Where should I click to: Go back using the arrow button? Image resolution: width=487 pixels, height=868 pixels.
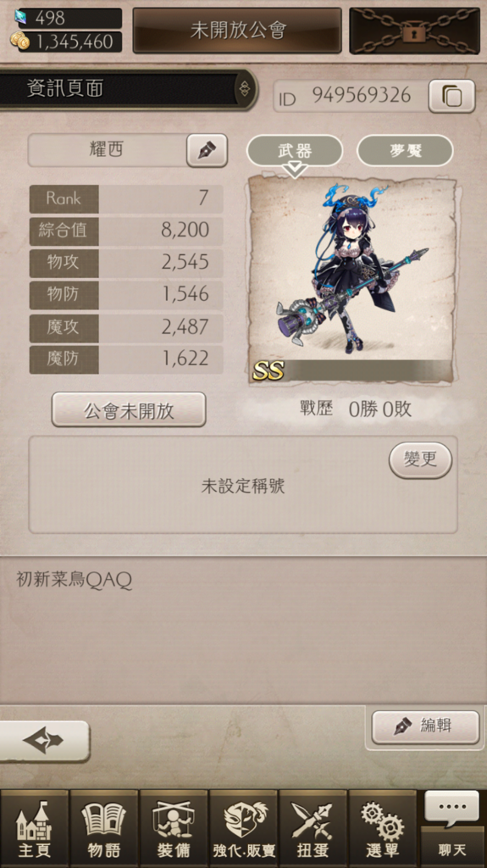coord(44,741)
